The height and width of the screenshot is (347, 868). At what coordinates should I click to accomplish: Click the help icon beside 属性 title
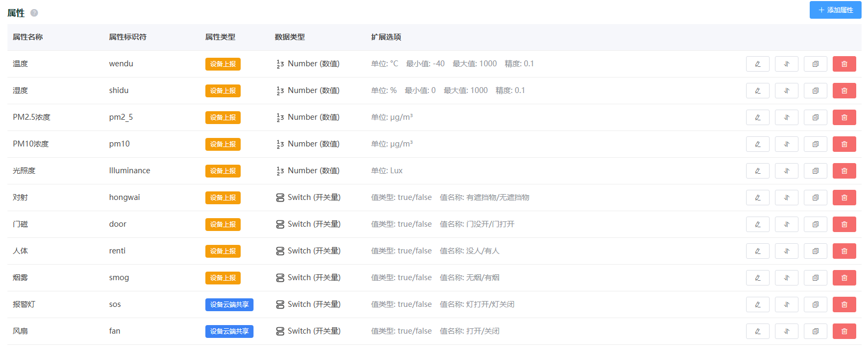(34, 13)
